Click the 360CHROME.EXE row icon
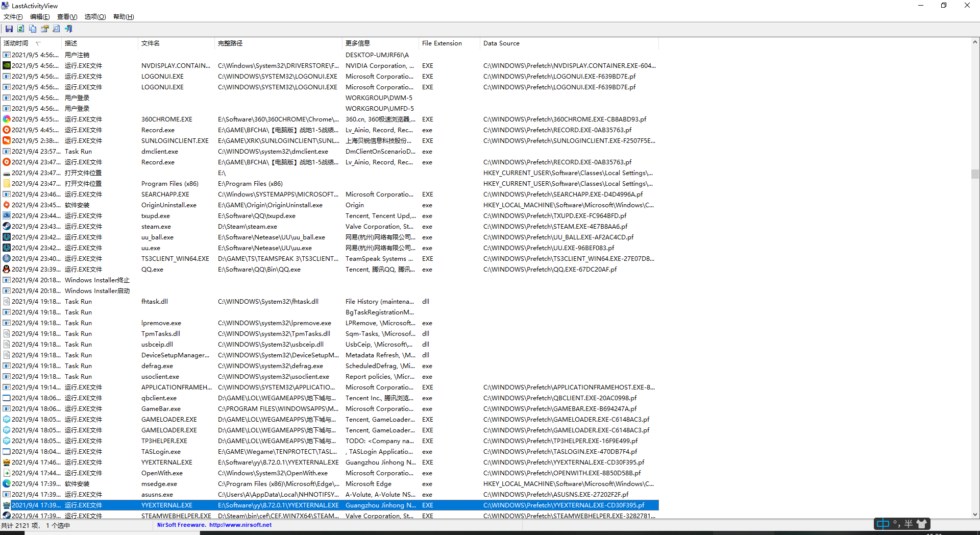 coord(7,119)
